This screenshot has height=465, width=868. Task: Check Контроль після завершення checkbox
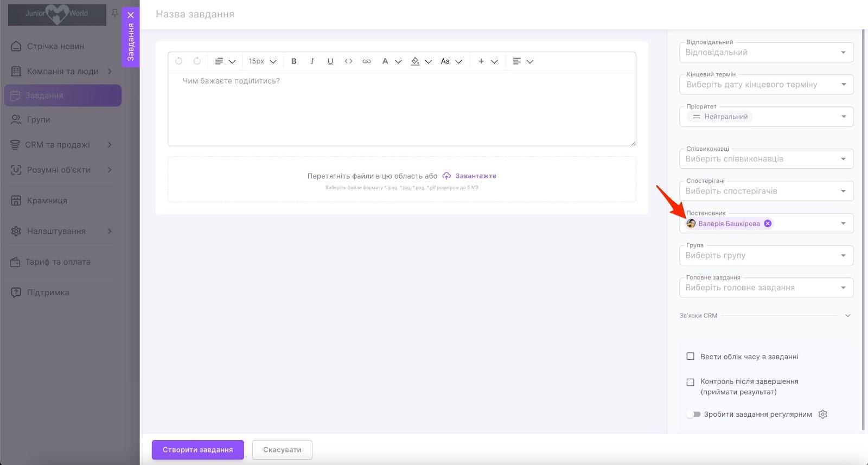690,382
